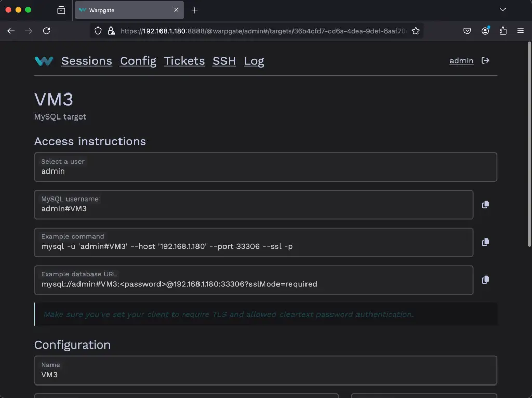
Task: Open the SSH page
Action: (224, 61)
